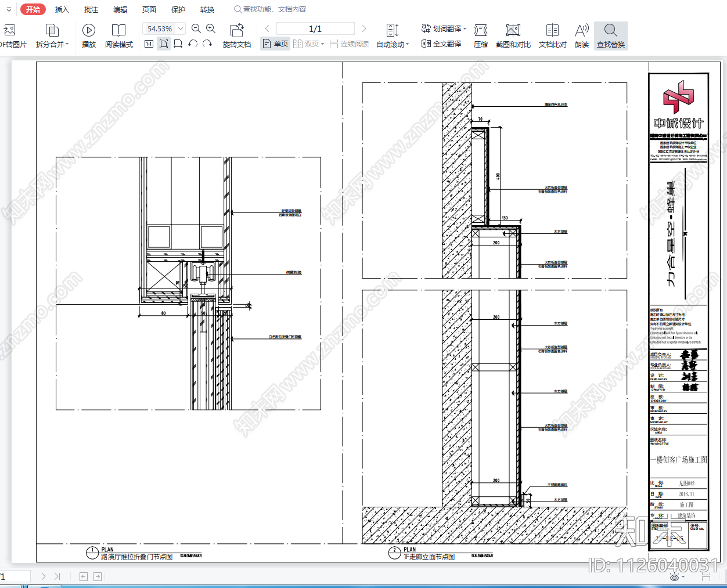Switch to the Annotate tab
Image resolution: width=727 pixels, height=588 pixels.
[x=91, y=9]
